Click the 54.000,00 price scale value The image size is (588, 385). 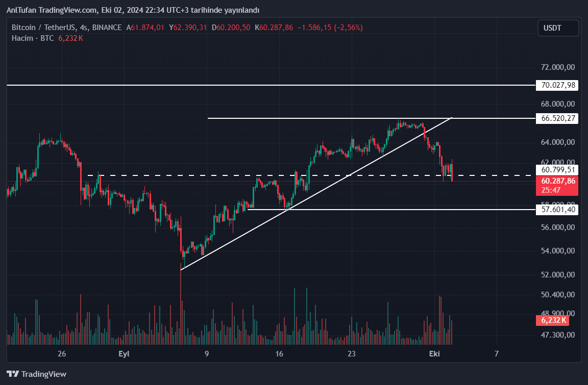[x=558, y=251]
